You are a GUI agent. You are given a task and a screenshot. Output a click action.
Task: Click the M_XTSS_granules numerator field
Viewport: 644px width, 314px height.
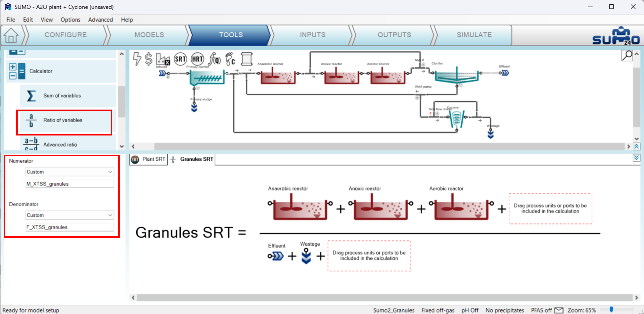click(70, 184)
